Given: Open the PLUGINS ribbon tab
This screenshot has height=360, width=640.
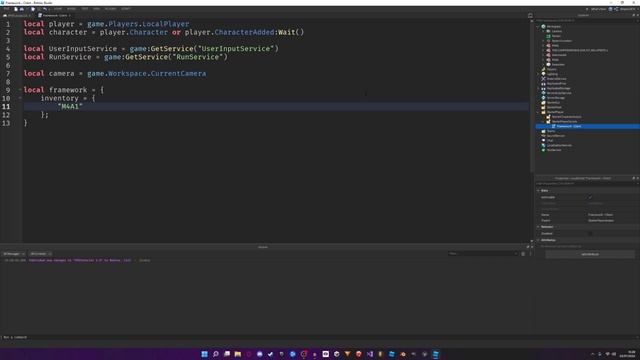Looking at the screenshot, I should (x=110, y=9).
